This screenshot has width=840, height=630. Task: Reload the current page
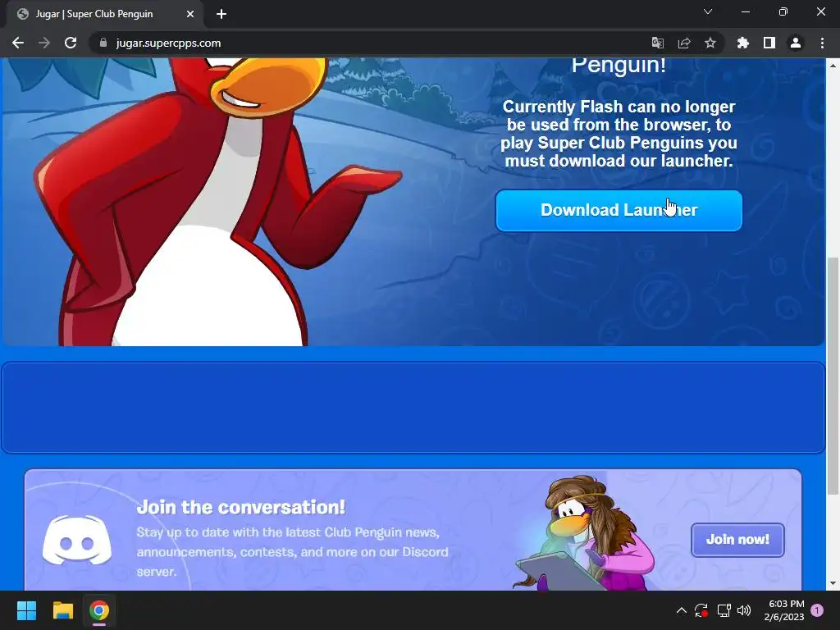(71, 43)
